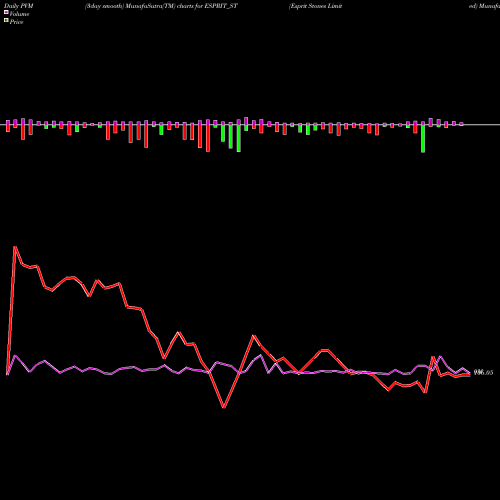Click the ESPRIT_ST chart title text
The image size is (500, 500).
click(x=161, y=6)
